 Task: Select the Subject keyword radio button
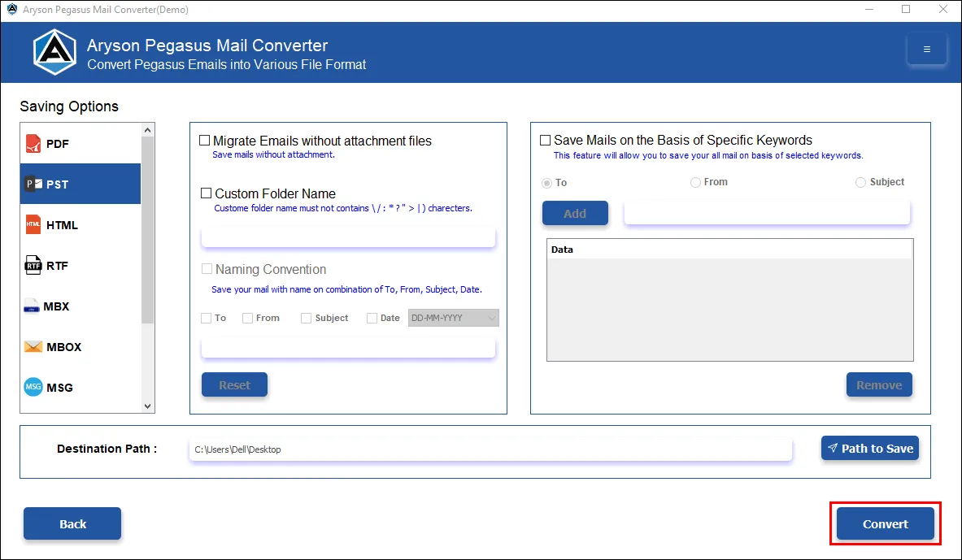(x=861, y=182)
